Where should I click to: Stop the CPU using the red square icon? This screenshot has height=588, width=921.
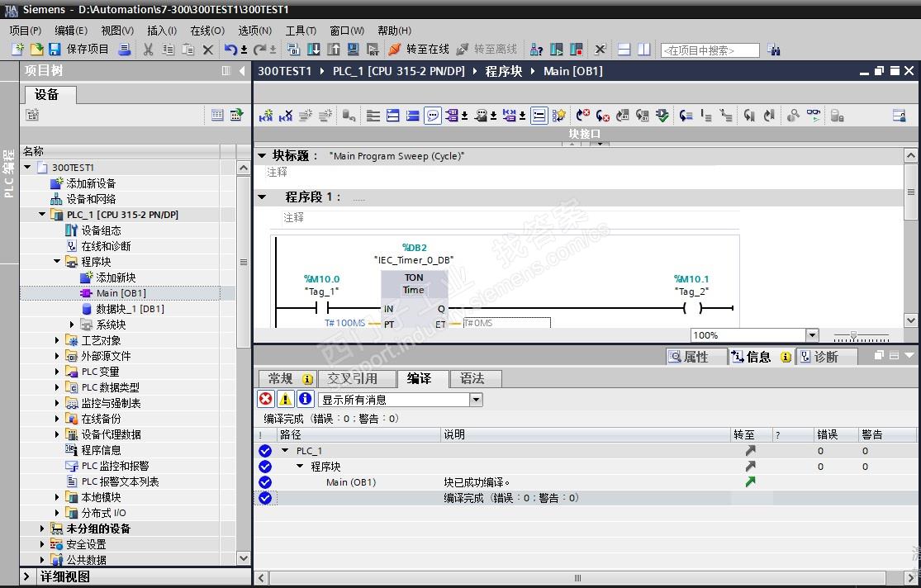[x=577, y=50]
